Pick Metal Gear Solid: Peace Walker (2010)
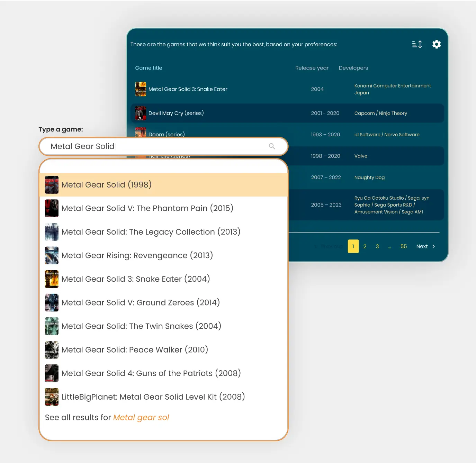 pos(164,349)
